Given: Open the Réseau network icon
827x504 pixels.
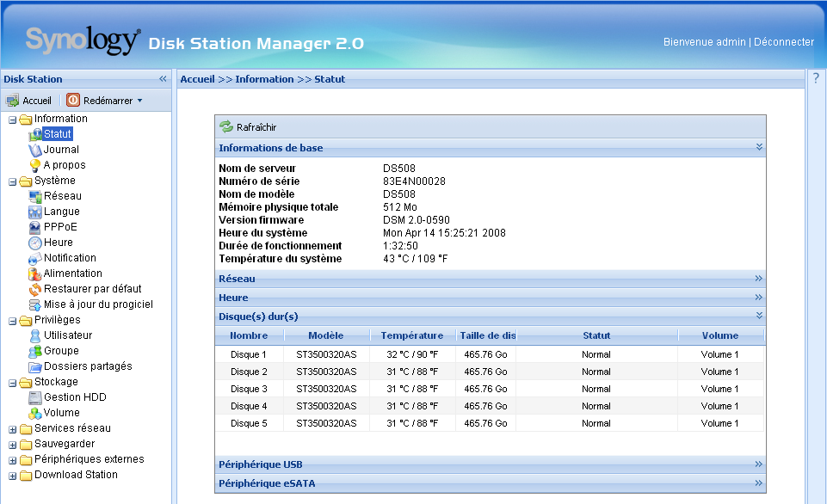Looking at the screenshot, I should click(x=34, y=196).
